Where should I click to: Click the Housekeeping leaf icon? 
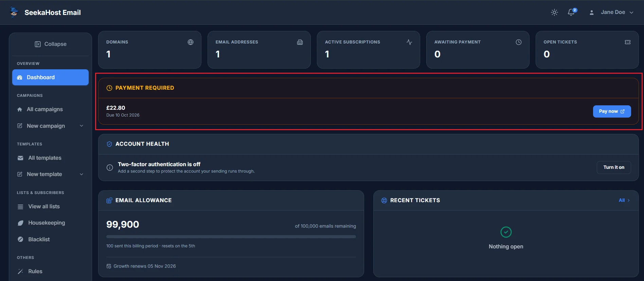tap(20, 223)
